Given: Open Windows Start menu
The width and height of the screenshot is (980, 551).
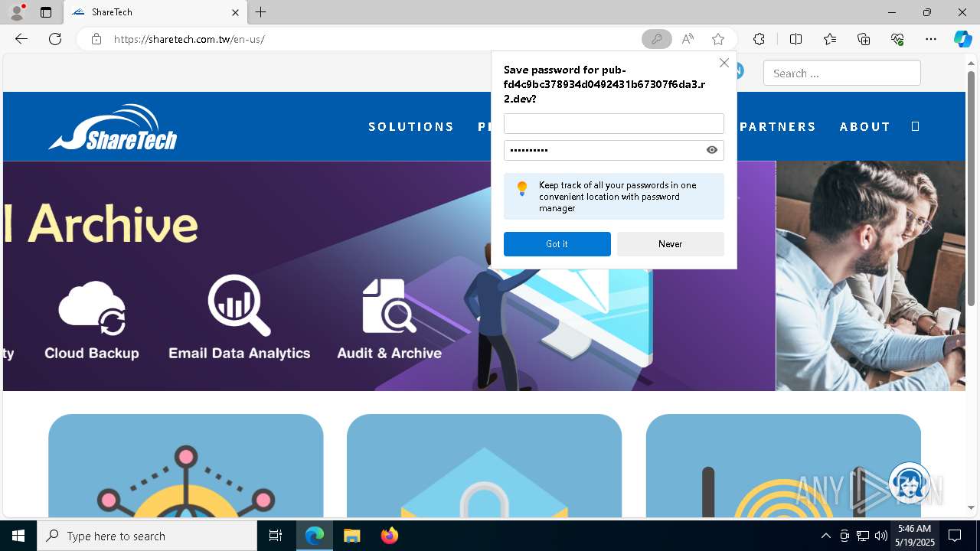Looking at the screenshot, I should 18,536.
